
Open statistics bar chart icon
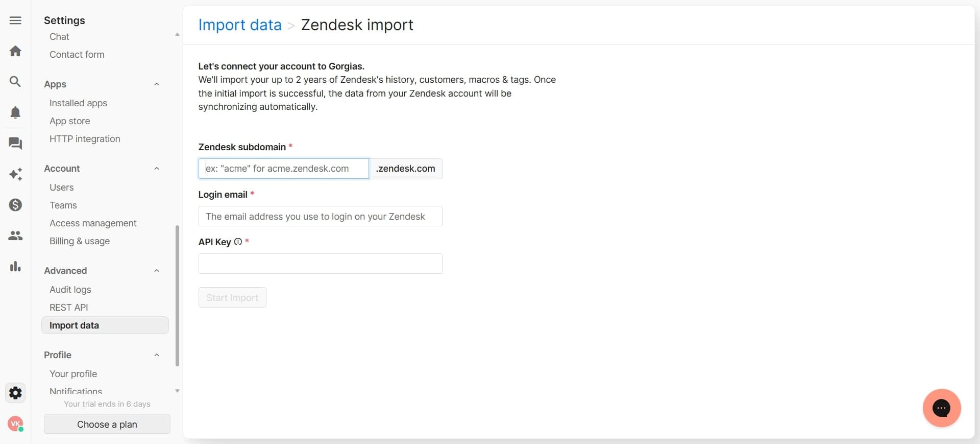[x=15, y=266]
